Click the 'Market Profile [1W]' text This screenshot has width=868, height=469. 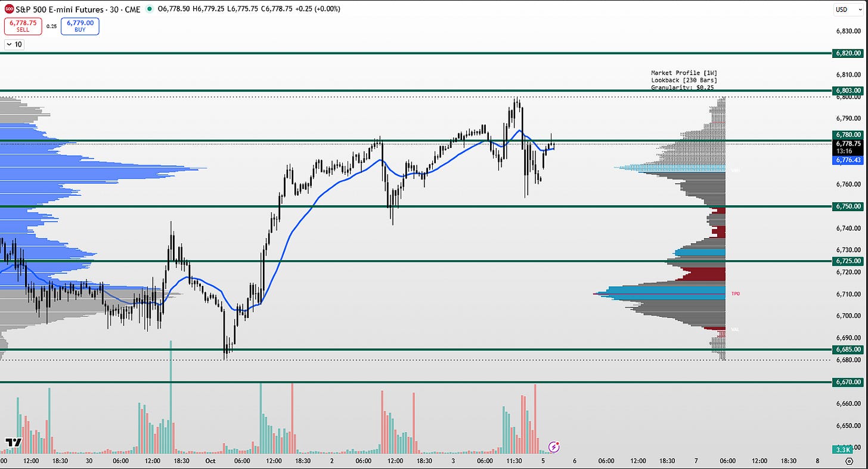tap(684, 73)
